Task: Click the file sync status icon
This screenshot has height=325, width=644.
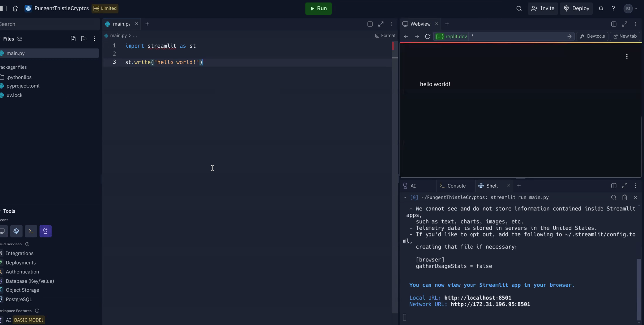Action: [x=19, y=39]
